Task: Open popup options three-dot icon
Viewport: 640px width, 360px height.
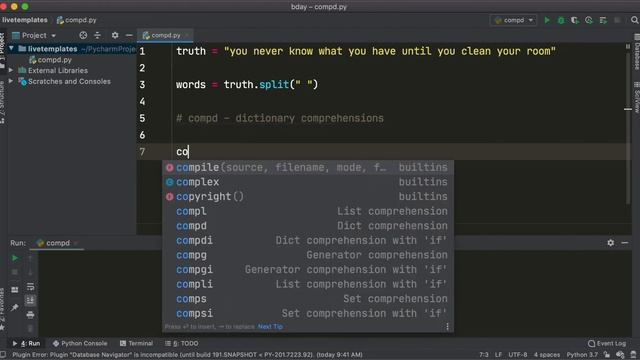Action: pyautogui.click(x=447, y=327)
